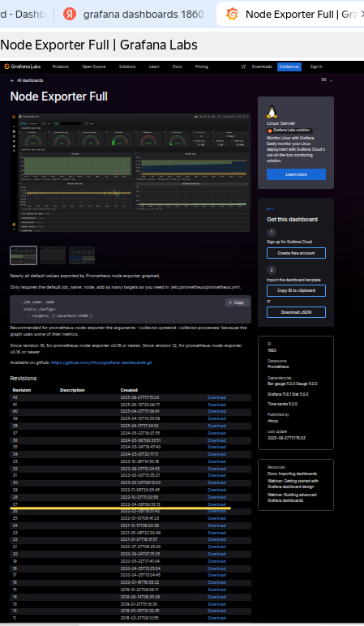Click the Yandex tab favicon
The image size is (364, 626).
70,14
